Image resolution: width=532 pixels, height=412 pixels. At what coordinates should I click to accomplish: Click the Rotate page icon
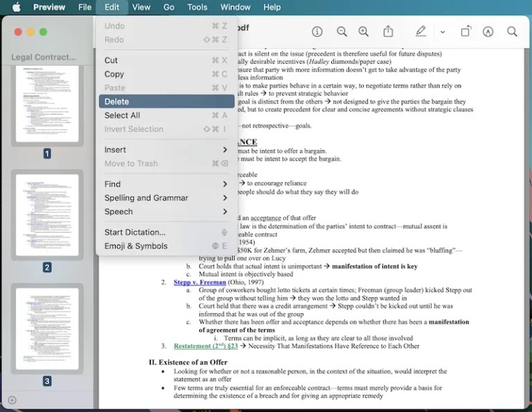[465, 32]
